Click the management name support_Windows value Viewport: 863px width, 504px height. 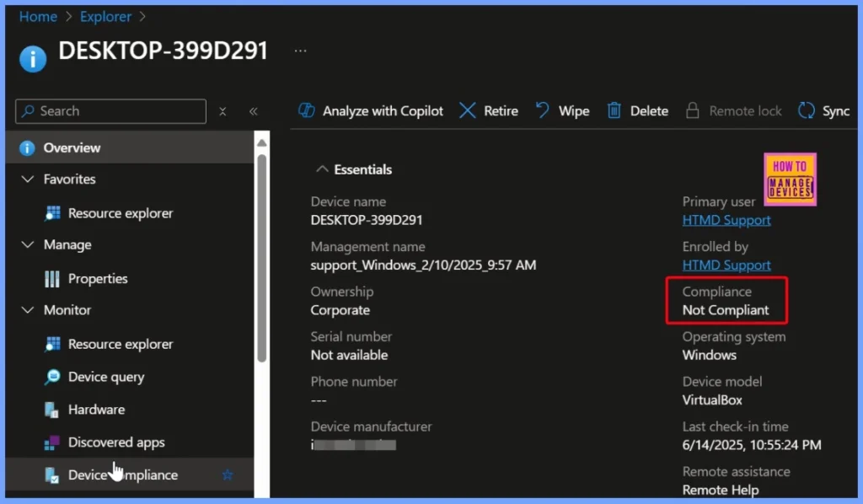[423, 265]
